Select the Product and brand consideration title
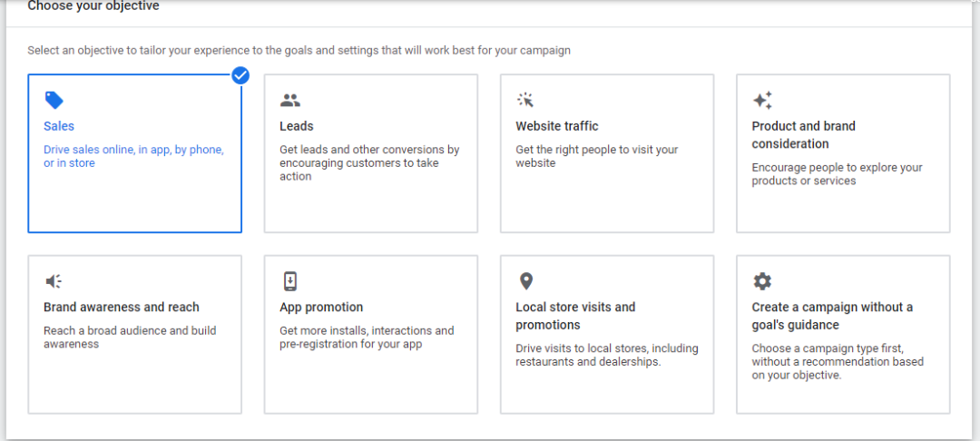This screenshot has height=441, width=980. click(x=803, y=135)
